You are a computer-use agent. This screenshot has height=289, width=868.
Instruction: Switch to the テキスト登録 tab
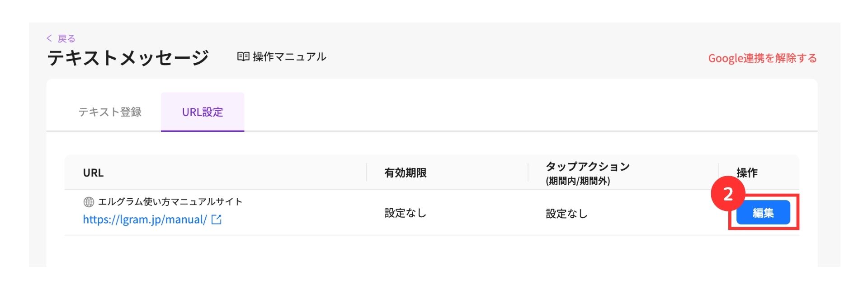(110, 112)
